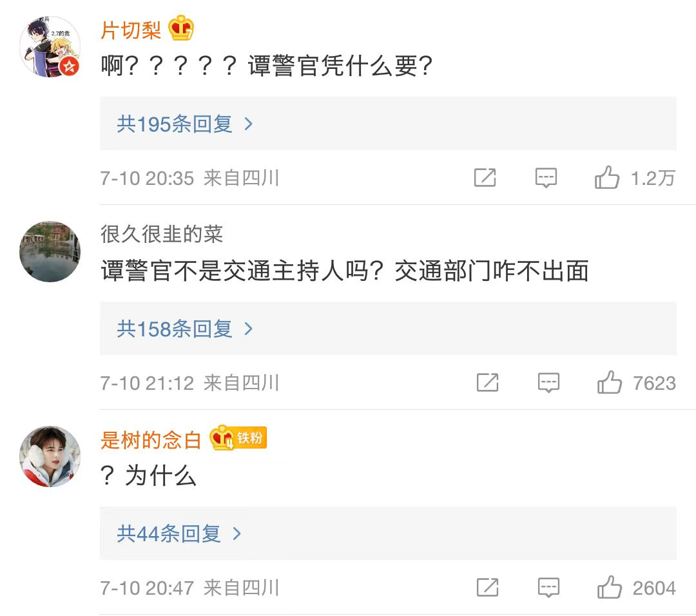Reply to 很久很韭的菜's comment
696x616 pixels.
click(x=548, y=383)
